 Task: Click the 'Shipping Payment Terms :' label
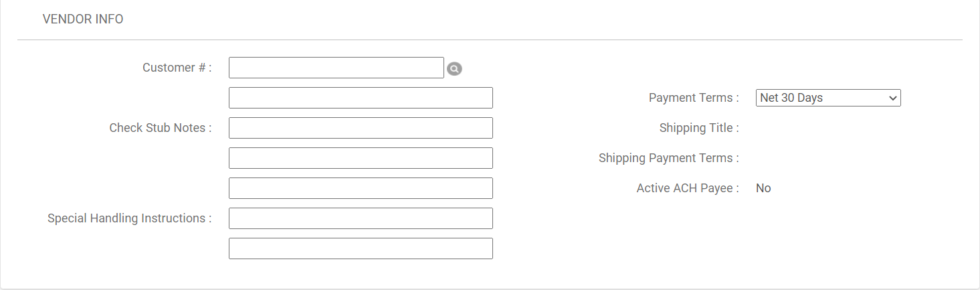[x=668, y=158]
